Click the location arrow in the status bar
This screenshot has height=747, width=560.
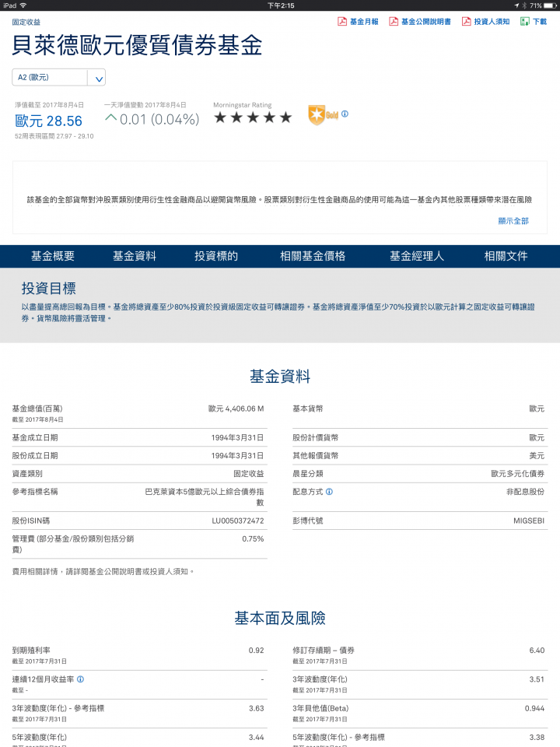coord(516,5)
